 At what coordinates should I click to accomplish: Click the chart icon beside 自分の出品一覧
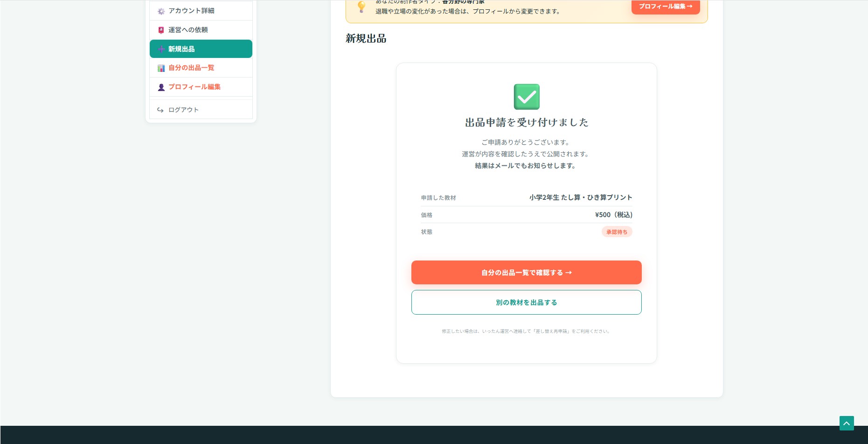[161, 68]
